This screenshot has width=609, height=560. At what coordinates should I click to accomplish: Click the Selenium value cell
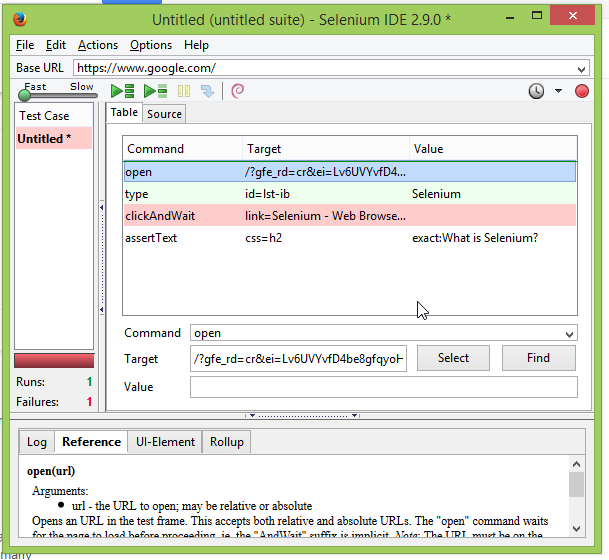[x=436, y=194]
